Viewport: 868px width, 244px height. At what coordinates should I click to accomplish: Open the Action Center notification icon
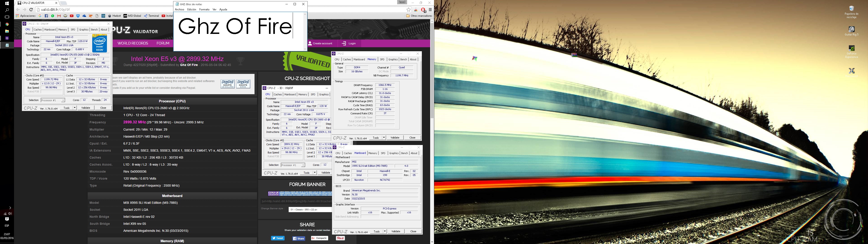[7, 219]
